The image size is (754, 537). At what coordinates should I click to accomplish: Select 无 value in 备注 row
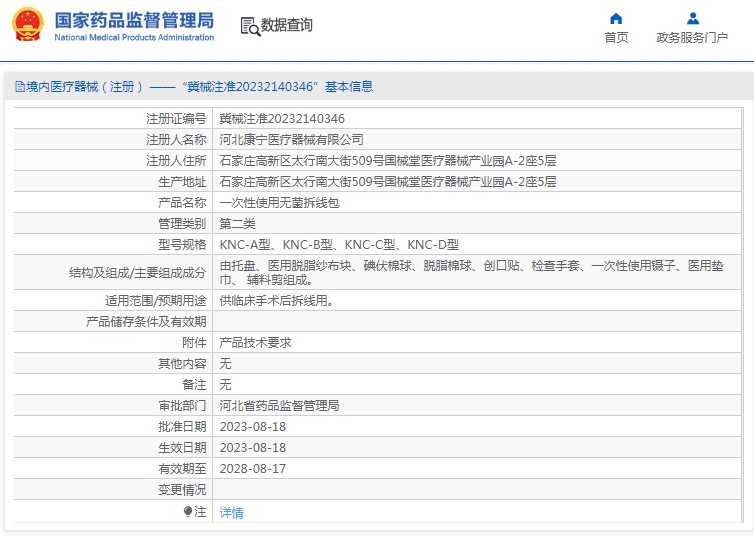coord(226,385)
